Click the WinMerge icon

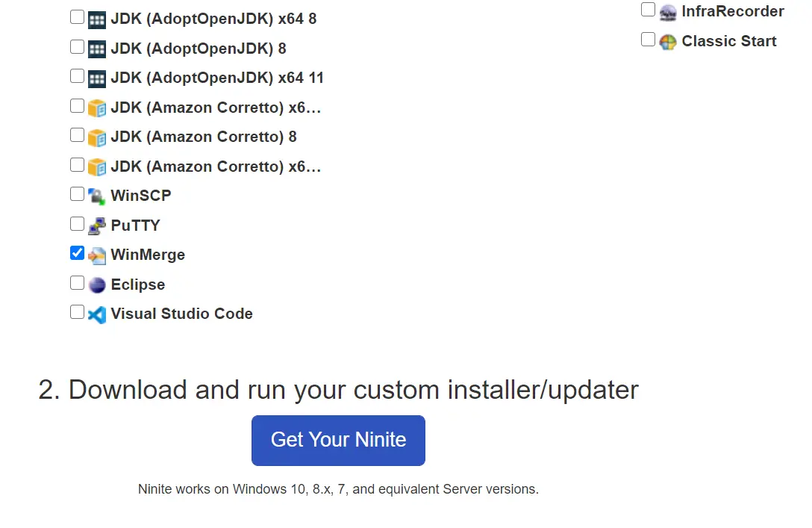pyautogui.click(x=97, y=255)
